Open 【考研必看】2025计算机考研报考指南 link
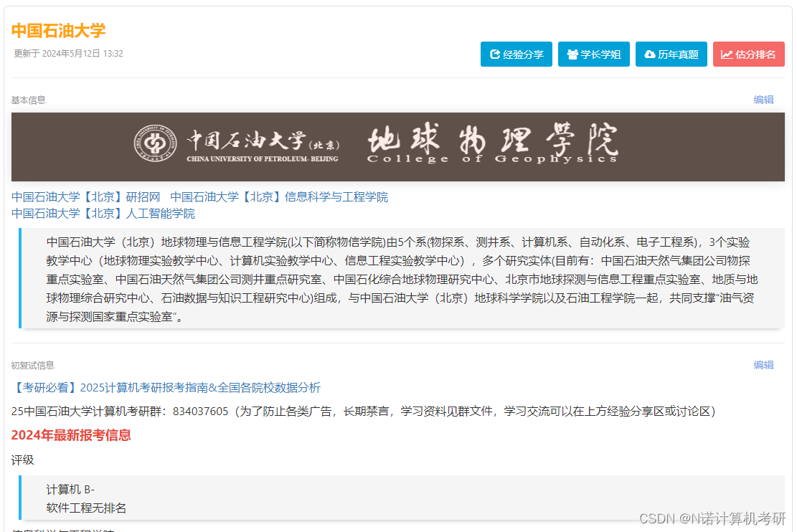Image resolution: width=797 pixels, height=532 pixels. point(166,388)
